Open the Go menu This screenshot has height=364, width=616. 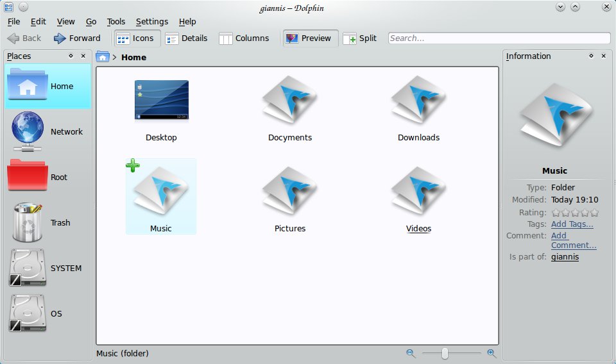[x=91, y=22]
